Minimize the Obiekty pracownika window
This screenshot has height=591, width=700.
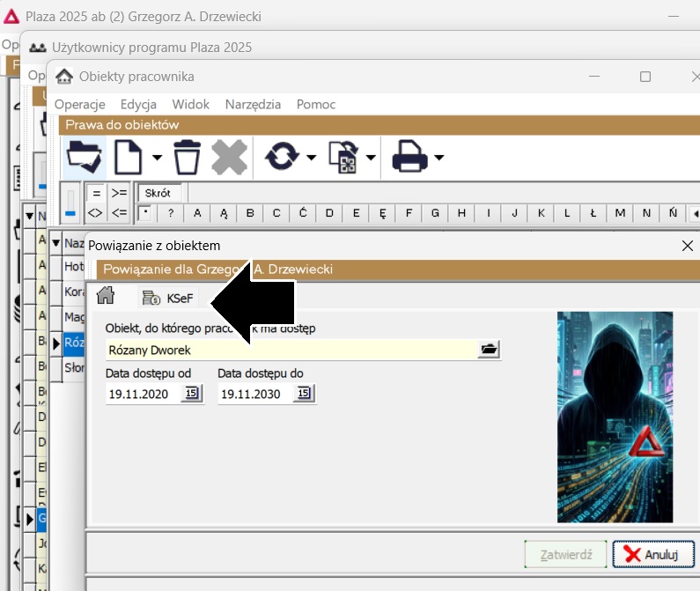[594, 77]
